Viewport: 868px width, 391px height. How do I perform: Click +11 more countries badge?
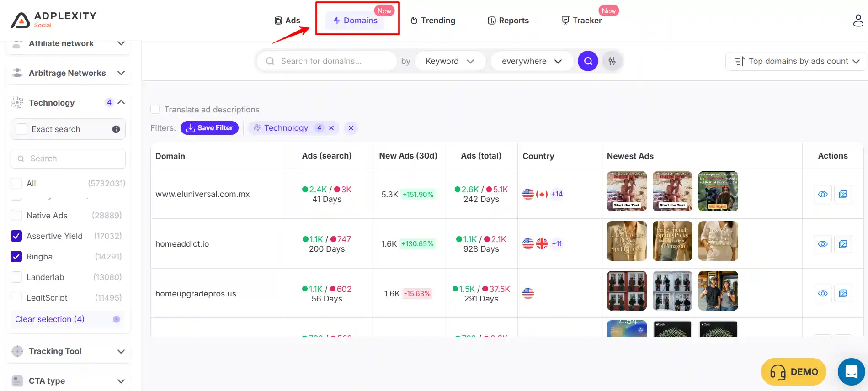[x=557, y=244]
